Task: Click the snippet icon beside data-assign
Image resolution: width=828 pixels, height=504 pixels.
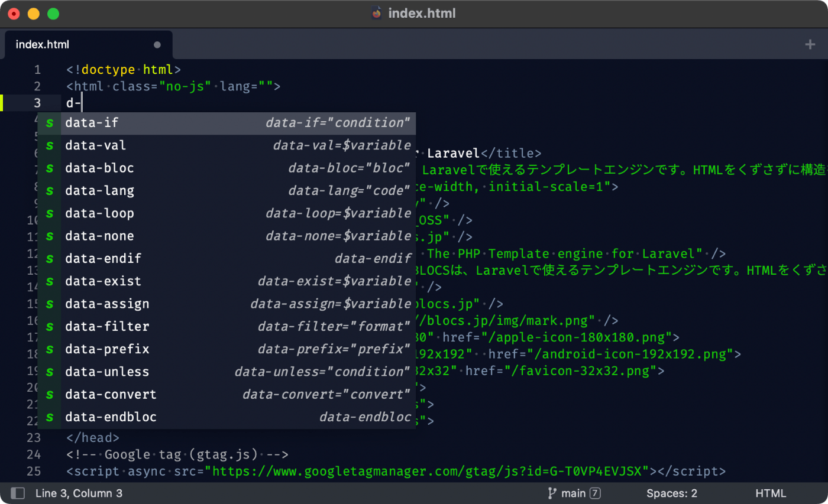Action: click(x=50, y=304)
